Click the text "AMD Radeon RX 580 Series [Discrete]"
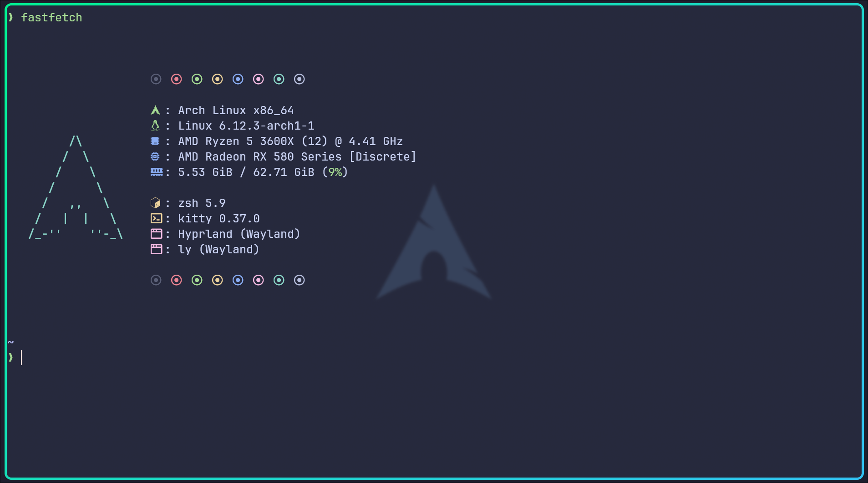Viewport: 868px width, 483px height. (x=297, y=157)
